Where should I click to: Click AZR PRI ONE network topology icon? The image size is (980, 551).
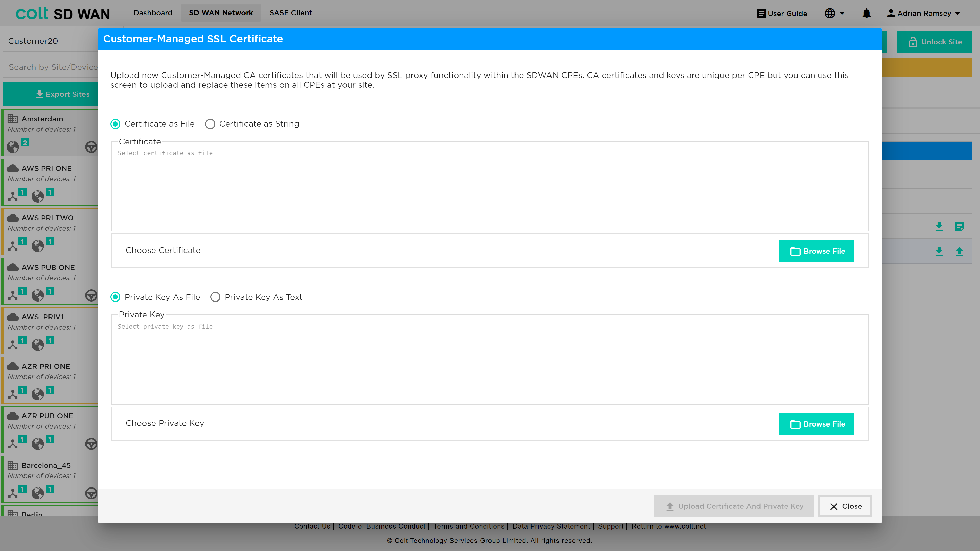point(13,394)
